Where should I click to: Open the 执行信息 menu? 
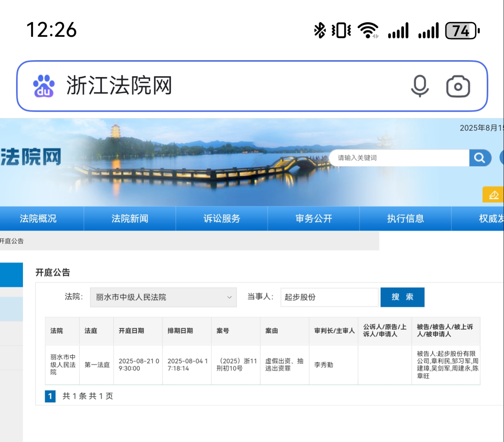tap(406, 219)
